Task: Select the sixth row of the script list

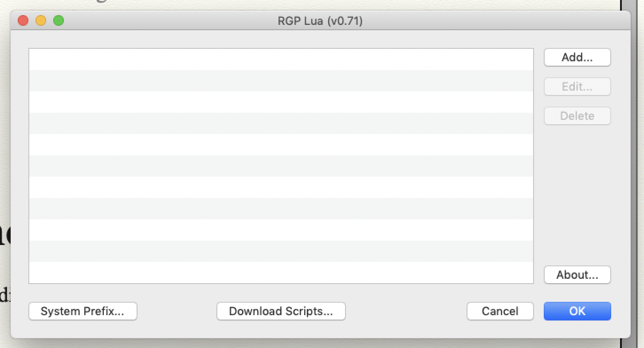Action: click(x=281, y=166)
